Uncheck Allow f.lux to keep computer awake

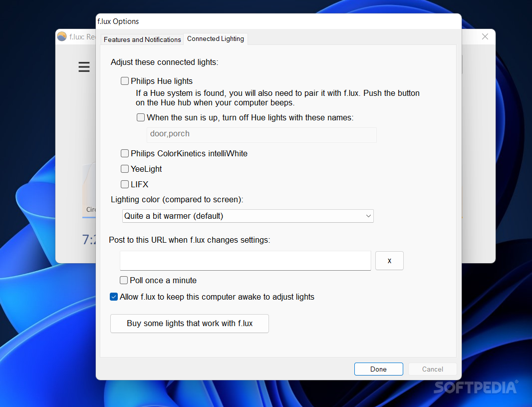pyautogui.click(x=114, y=297)
